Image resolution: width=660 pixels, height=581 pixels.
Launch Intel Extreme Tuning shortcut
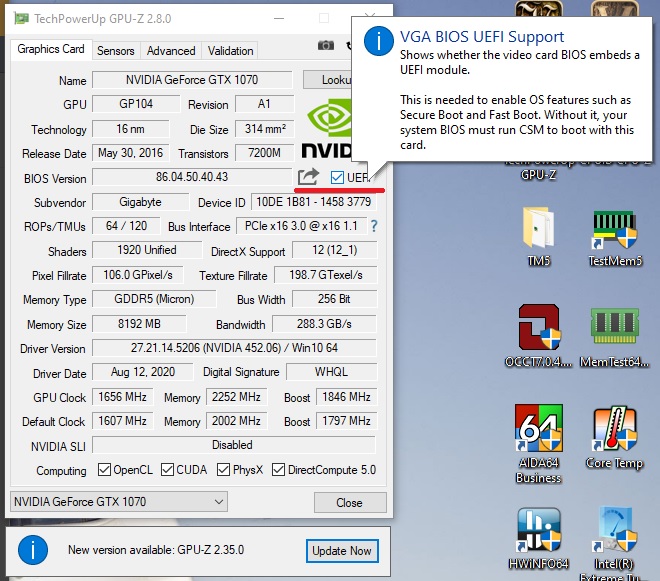coord(614,543)
